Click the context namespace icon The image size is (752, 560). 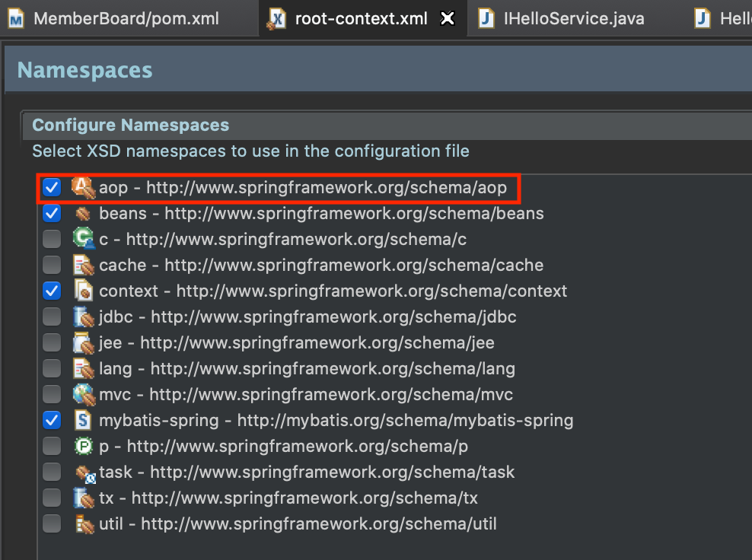[84, 291]
